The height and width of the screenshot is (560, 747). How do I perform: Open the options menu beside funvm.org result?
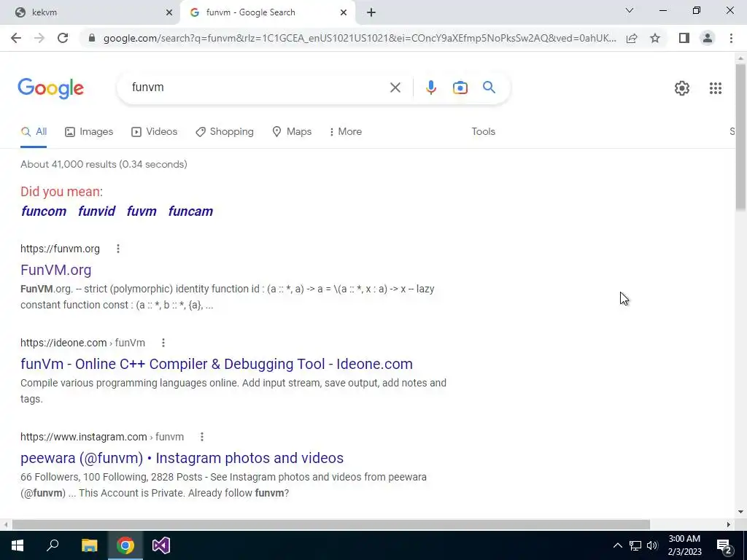(118, 249)
